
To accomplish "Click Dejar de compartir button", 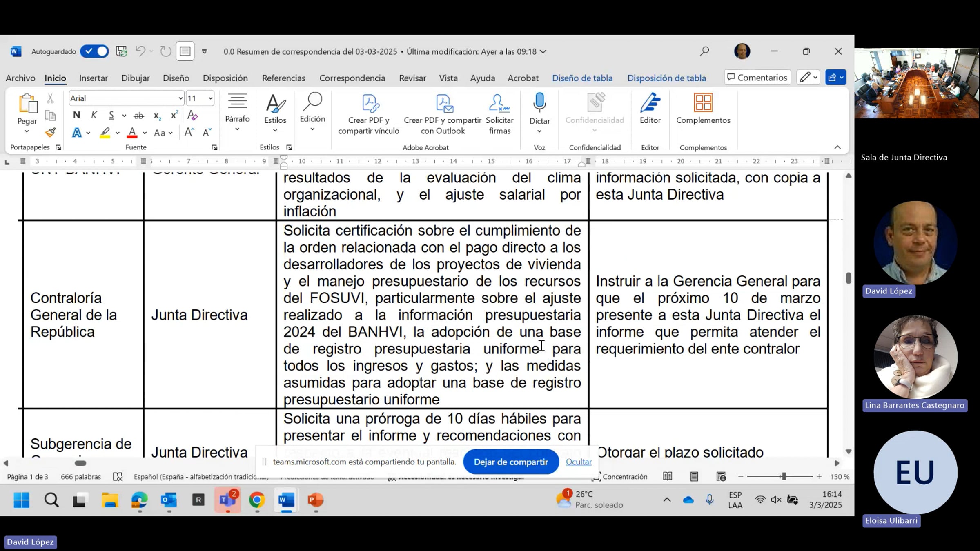I will coord(511,462).
